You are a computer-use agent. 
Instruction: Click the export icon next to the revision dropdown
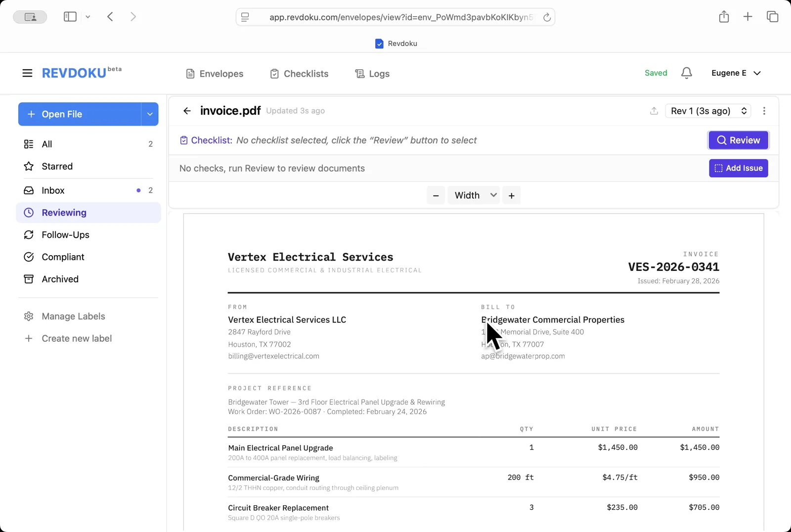coord(654,111)
